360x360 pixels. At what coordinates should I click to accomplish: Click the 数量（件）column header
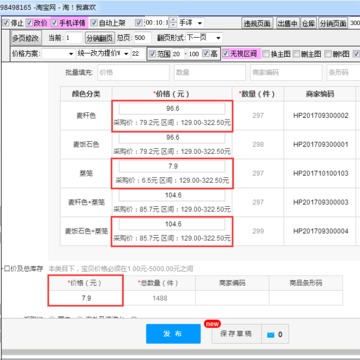(x=257, y=94)
